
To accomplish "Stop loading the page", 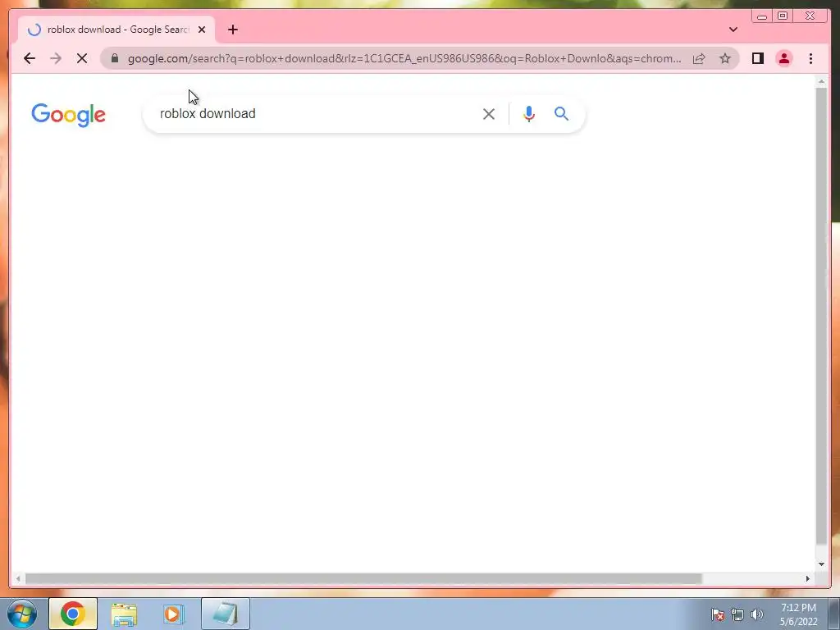I will point(82,58).
